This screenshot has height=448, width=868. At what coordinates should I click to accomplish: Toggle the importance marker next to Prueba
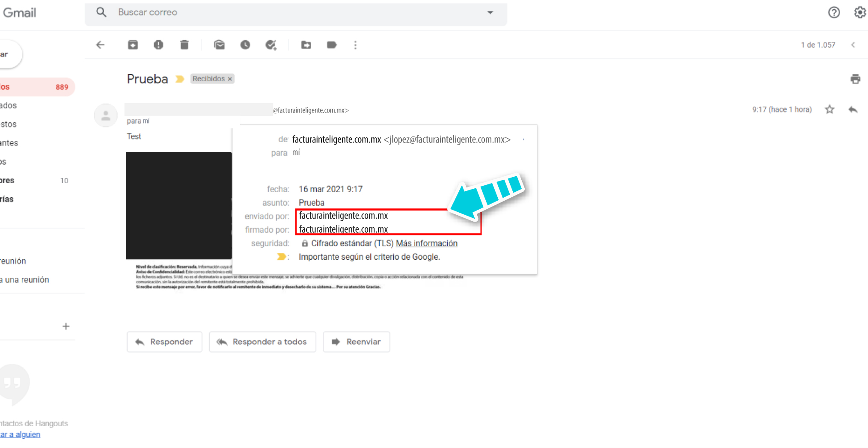tap(179, 79)
